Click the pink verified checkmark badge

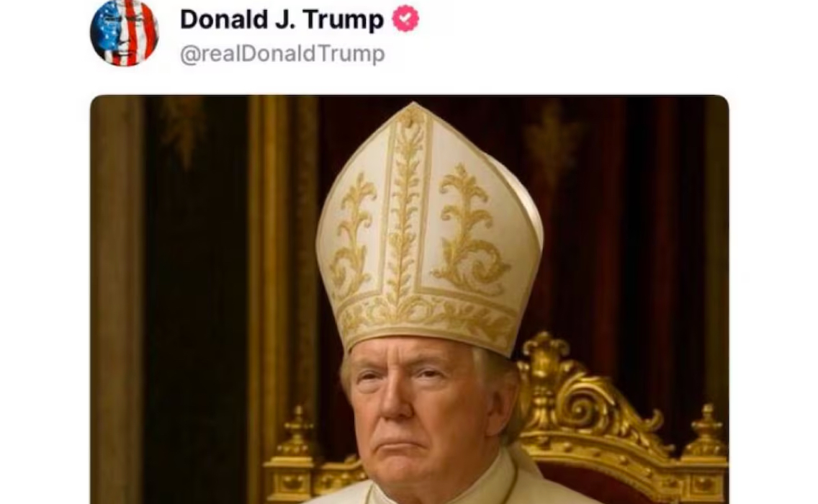[405, 19]
